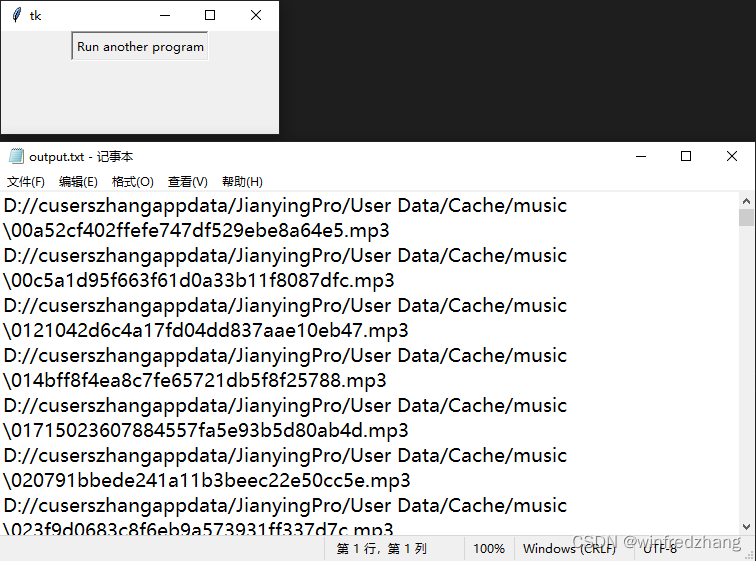The width and height of the screenshot is (756, 561).
Task: Close the tk window
Action: [x=256, y=15]
